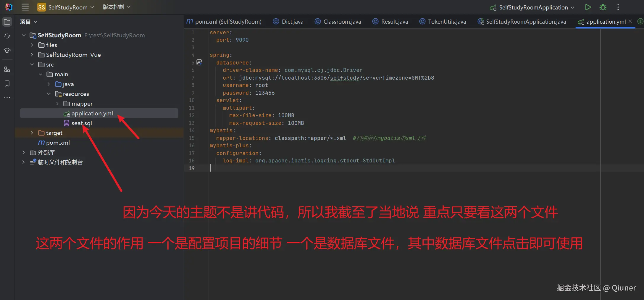Viewport: 644px width, 300px height.
Task: Open the Learn tool window icon
Action: click(x=7, y=51)
